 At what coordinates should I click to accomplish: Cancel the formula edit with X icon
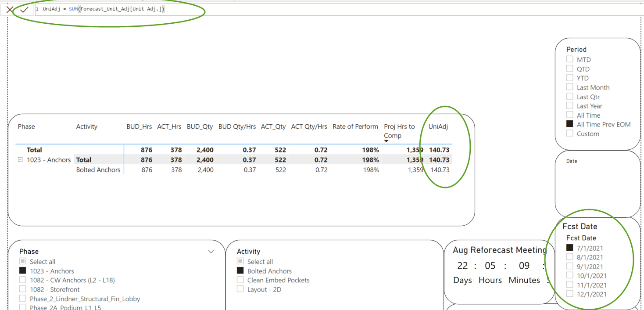pos(10,9)
